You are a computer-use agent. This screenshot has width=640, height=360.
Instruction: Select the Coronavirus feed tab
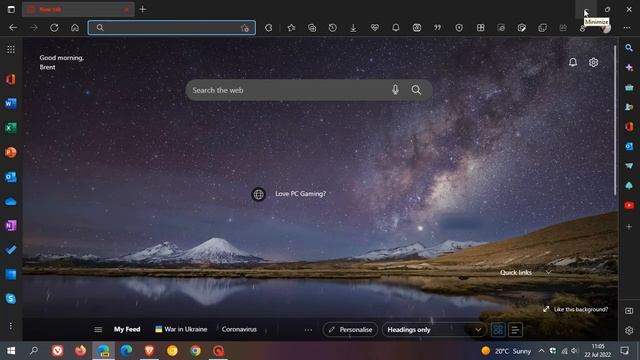pos(239,329)
